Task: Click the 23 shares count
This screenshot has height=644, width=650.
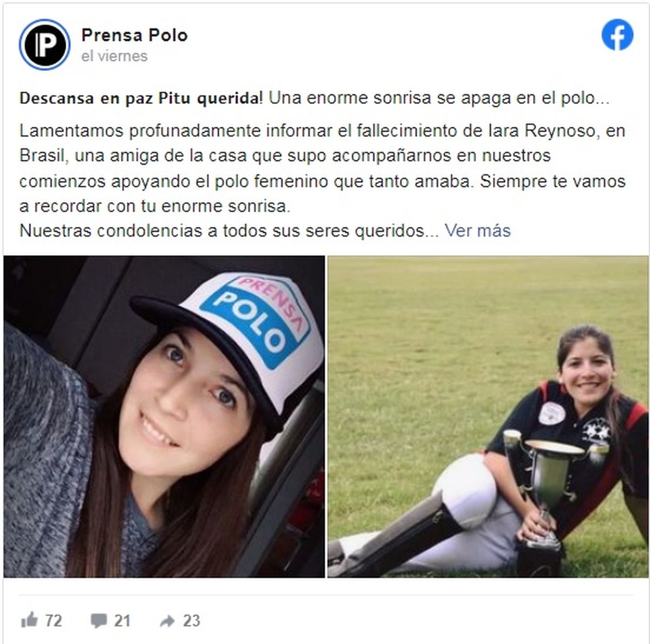Action: (x=191, y=620)
